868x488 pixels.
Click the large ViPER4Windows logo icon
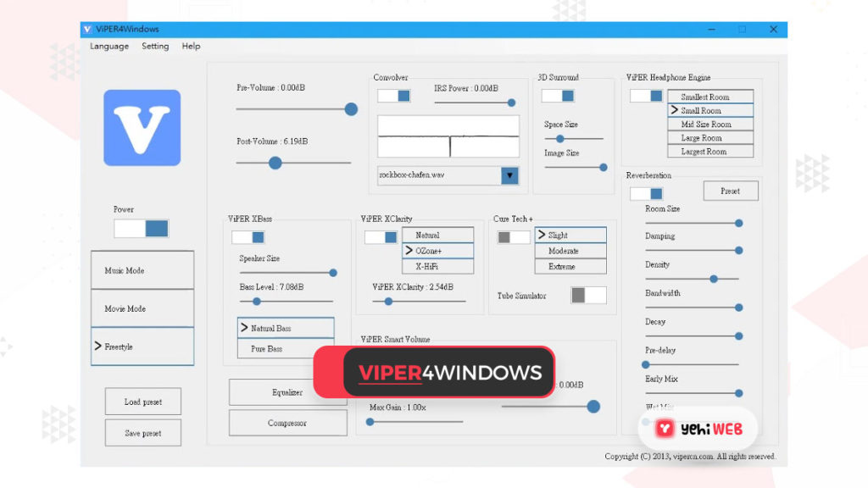tap(142, 128)
